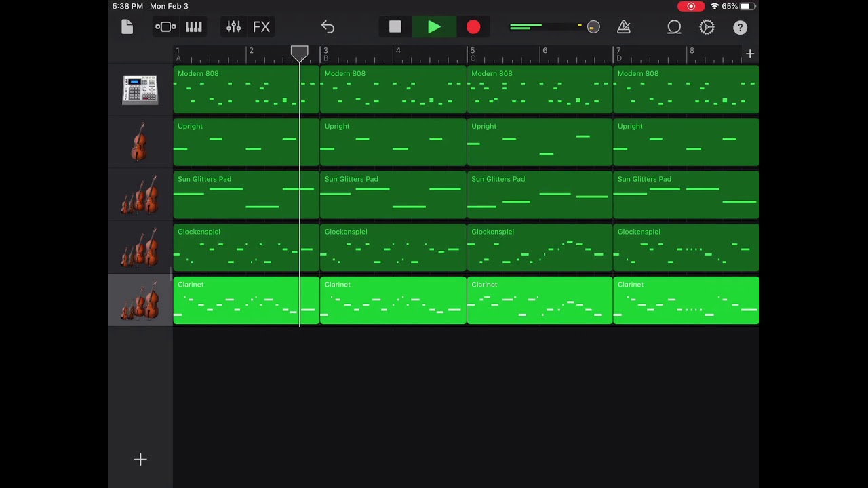Add song section with plus in ruler
Screen dimensions: 868x488
coord(750,54)
